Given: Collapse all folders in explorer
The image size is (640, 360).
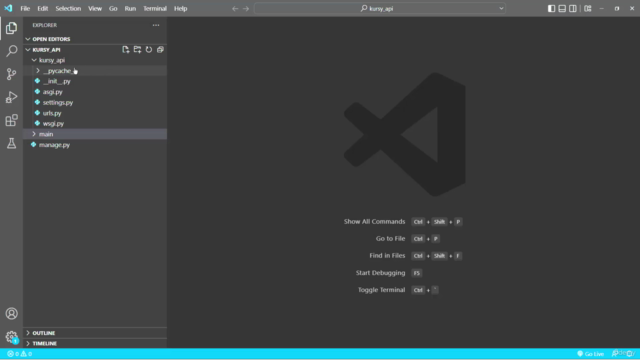Looking at the screenshot, I should point(160,49).
